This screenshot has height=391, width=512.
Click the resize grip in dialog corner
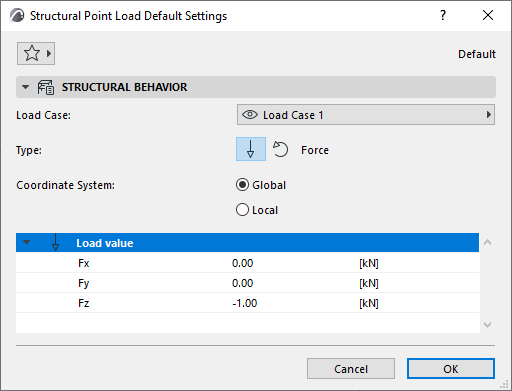point(505,384)
